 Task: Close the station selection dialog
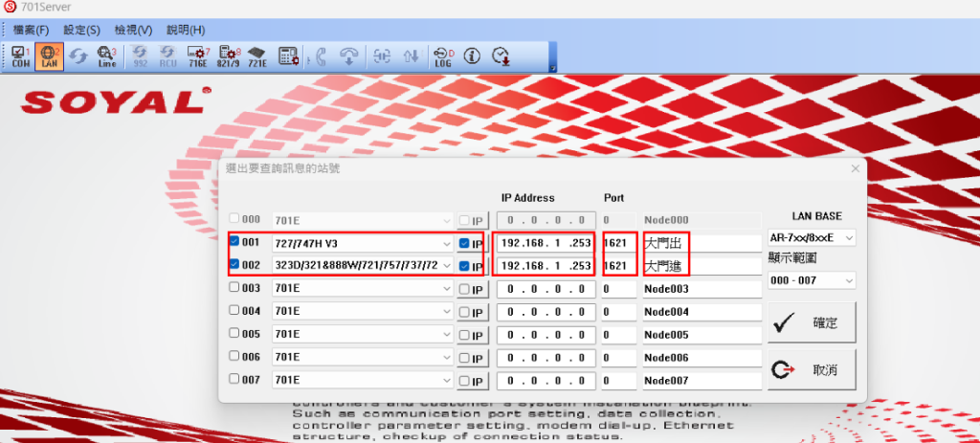pos(855,168)
